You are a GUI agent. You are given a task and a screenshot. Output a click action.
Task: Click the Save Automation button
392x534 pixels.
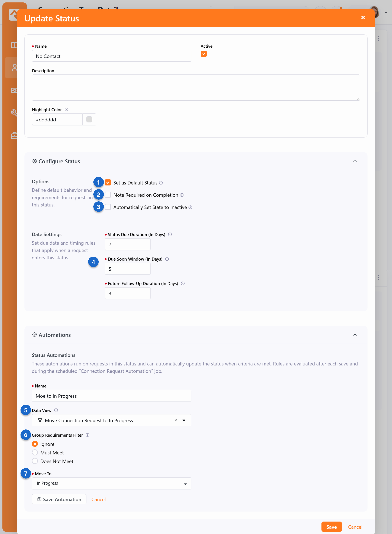59,499
